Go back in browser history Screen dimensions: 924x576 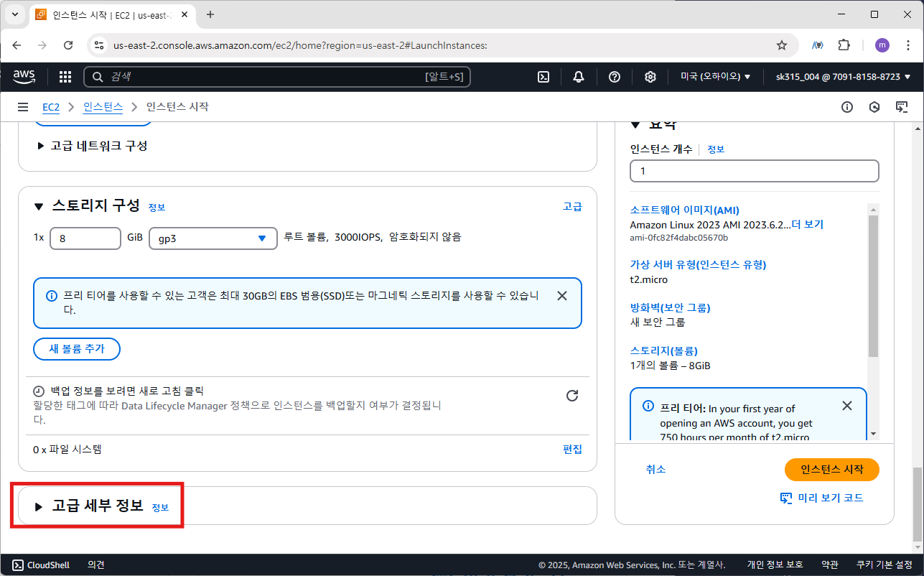tap(17, 45)
